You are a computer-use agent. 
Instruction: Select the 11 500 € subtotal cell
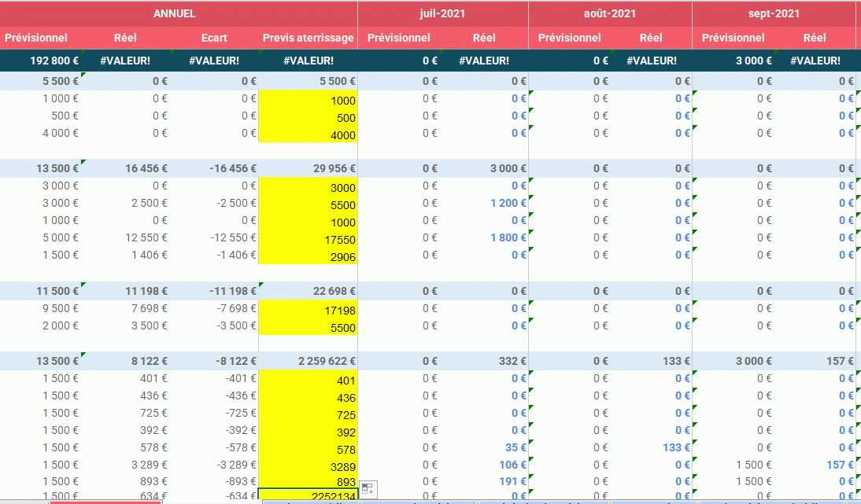(x=41, y=291)
